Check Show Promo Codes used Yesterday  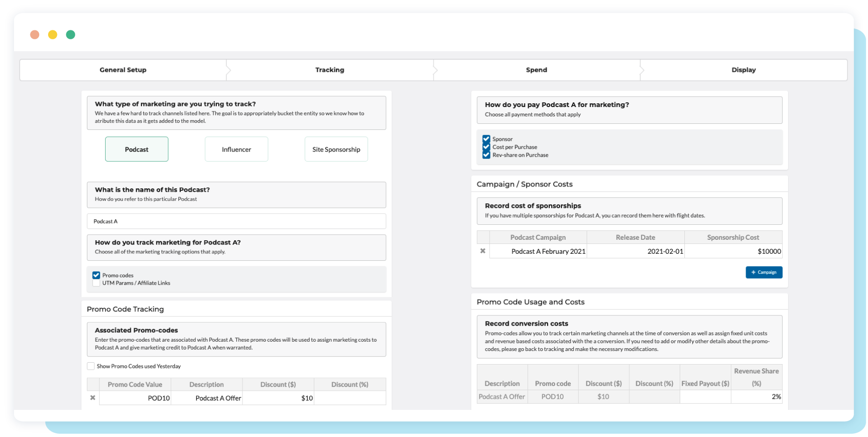pos(91,366)
